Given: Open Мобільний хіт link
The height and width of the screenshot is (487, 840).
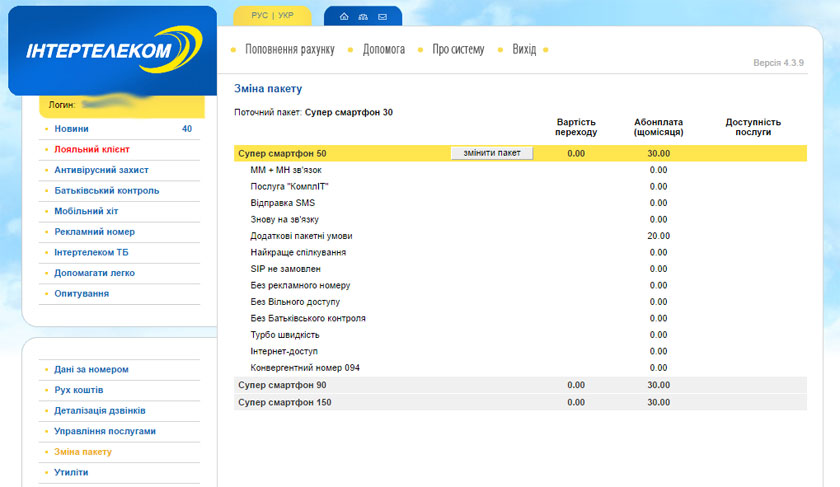Looking at the screenshot, I should point(86,211).
